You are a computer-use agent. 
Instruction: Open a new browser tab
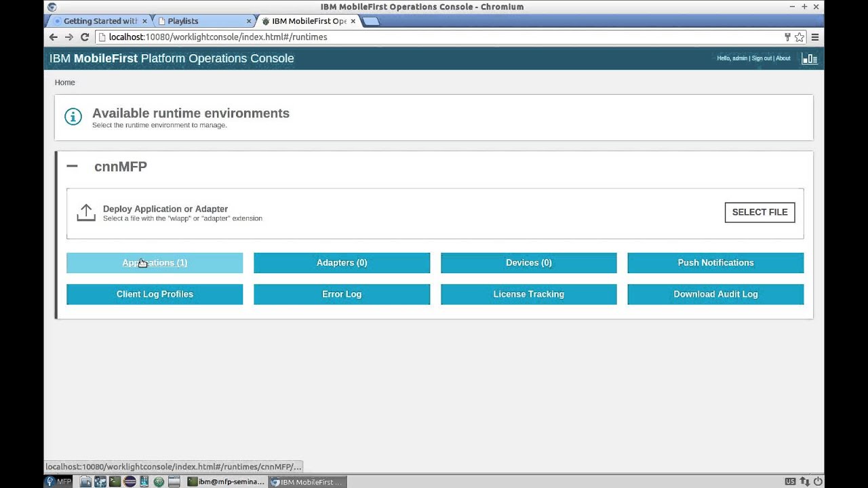372,21
